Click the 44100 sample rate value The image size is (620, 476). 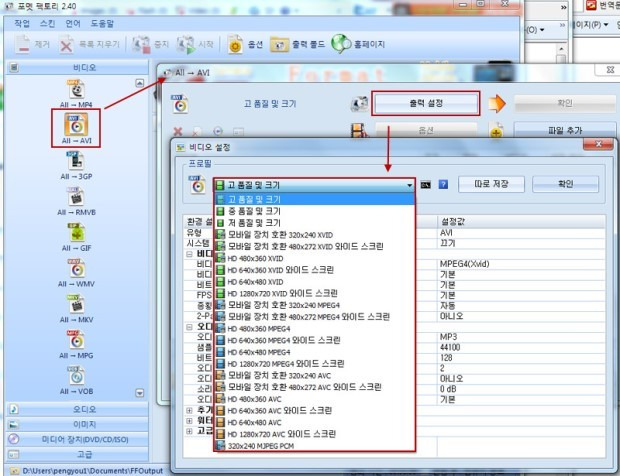point(450,347)
